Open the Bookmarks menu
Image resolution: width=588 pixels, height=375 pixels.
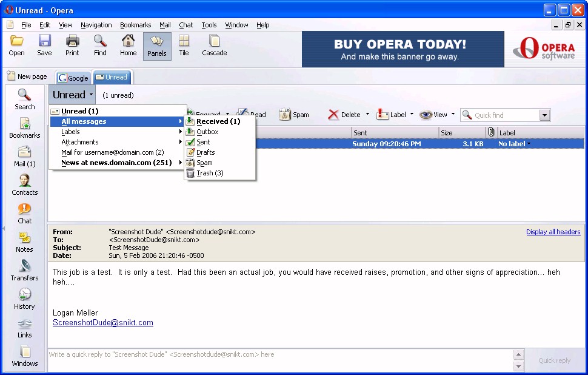point(135,25)
